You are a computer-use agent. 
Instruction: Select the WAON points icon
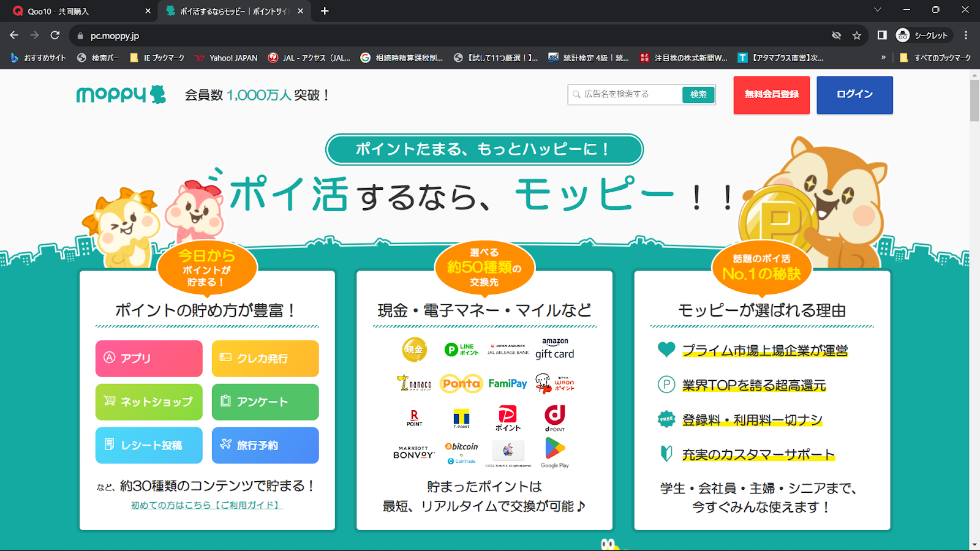click(555, 383)
